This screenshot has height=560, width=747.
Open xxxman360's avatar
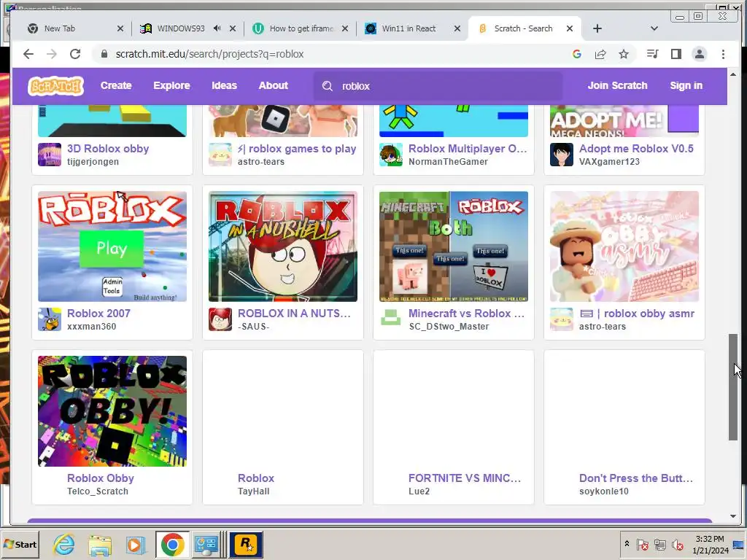50,319
